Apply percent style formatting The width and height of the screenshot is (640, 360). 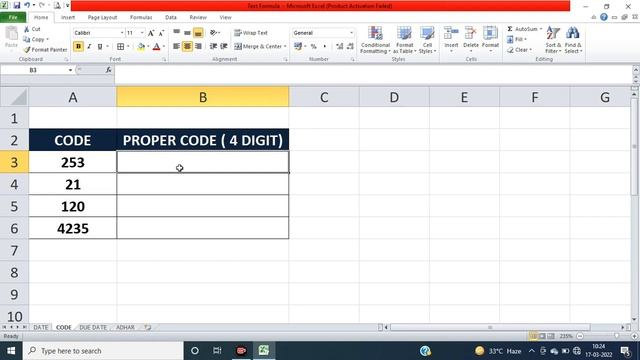coord(313,47)
